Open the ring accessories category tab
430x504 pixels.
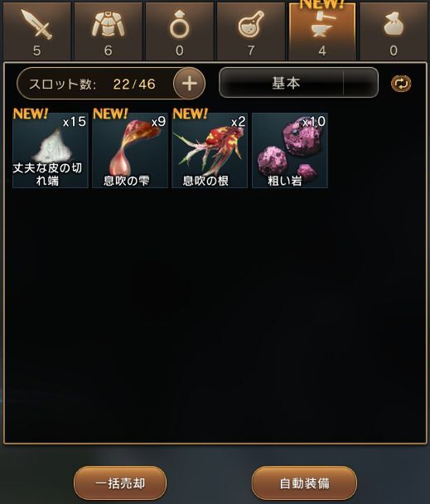pyautogui.click(x=179, y=31)
